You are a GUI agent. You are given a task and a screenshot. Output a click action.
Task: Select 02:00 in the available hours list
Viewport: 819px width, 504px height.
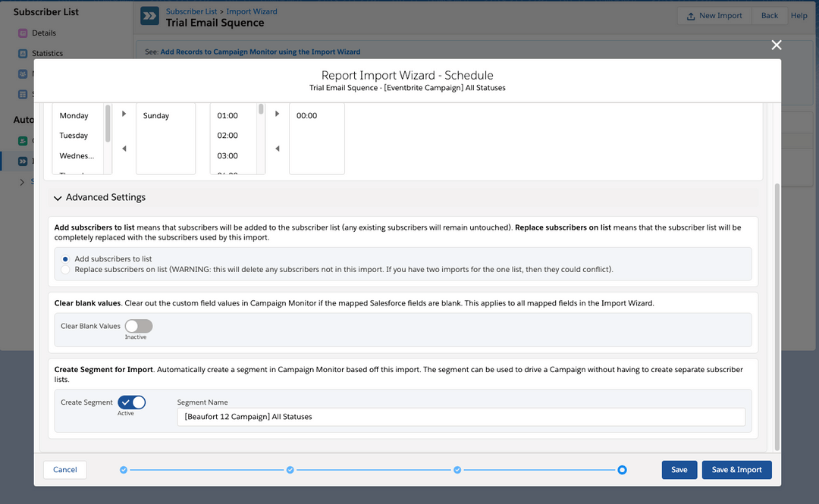pyautogui.click(x=227, y=136)
